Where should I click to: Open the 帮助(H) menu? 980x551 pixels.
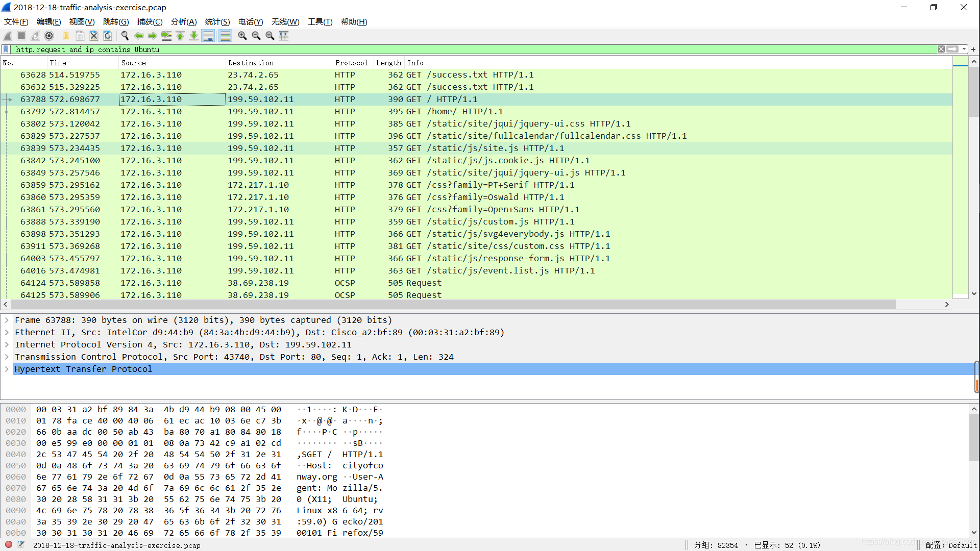[x=354, y=22]
